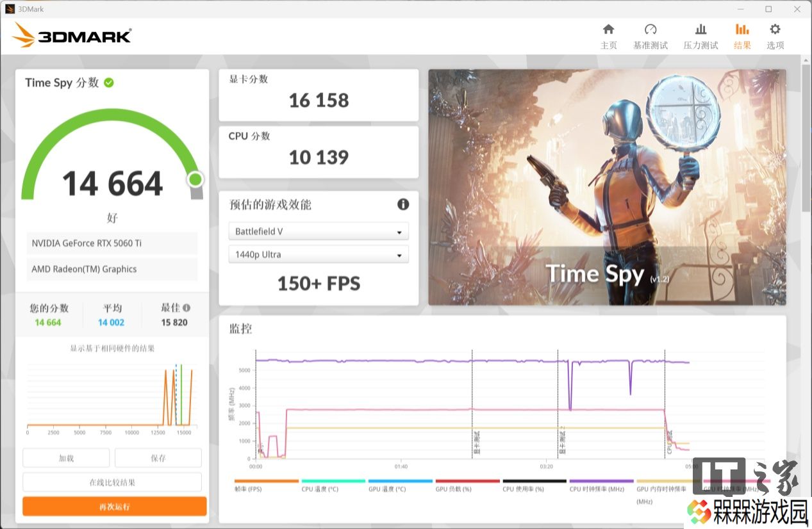Toggle GPU 温度 blue legend swatch

click(401, 481)
